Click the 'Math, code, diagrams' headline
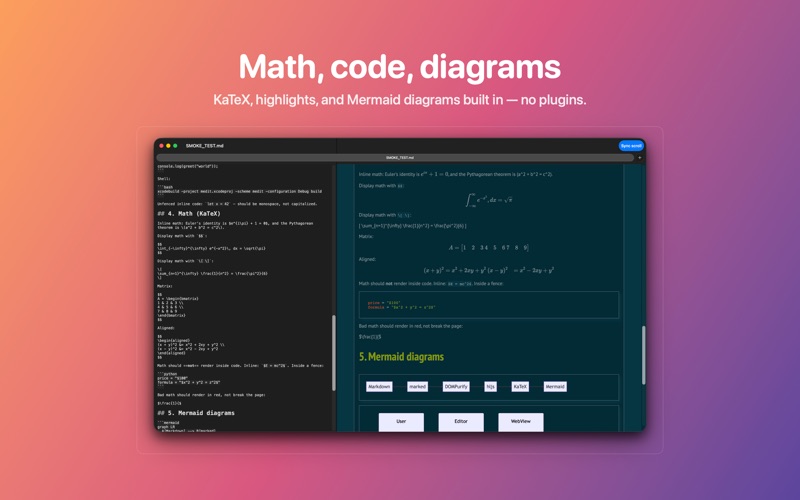Image resolution: width=800 pixels, height=500 pixels. [x=399, y=67]
